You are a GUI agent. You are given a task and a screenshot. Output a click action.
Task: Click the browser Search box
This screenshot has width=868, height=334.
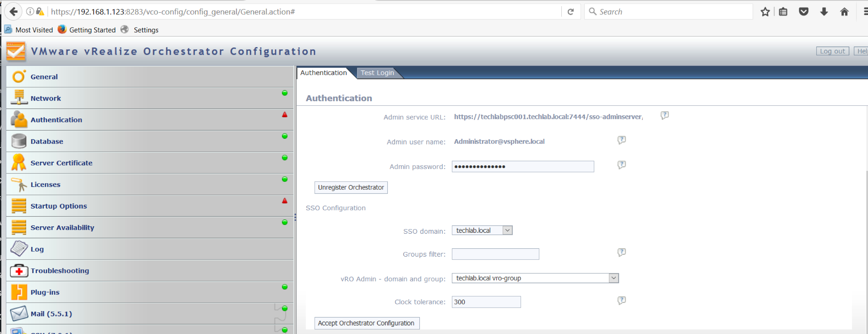coord(669,12)
